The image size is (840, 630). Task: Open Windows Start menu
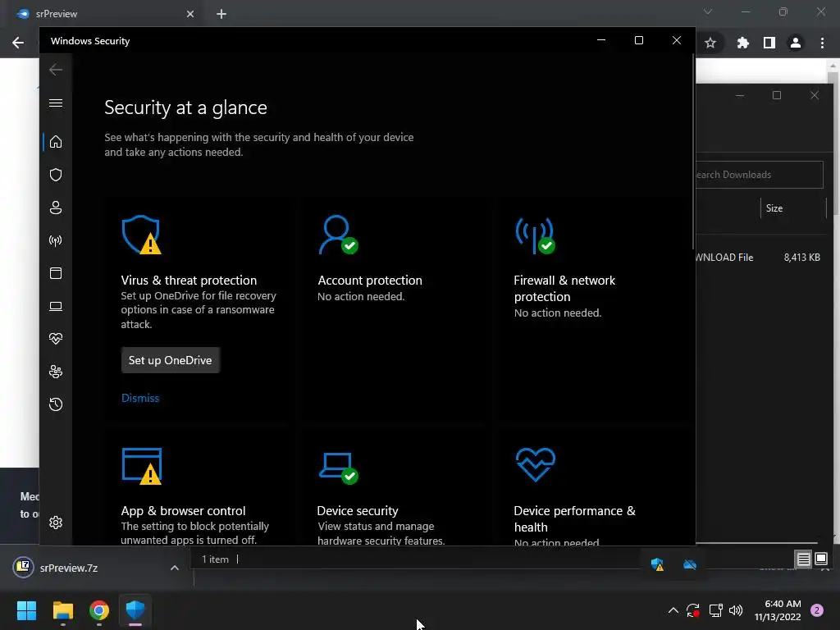pyautogui.click(x=26, y=610)
